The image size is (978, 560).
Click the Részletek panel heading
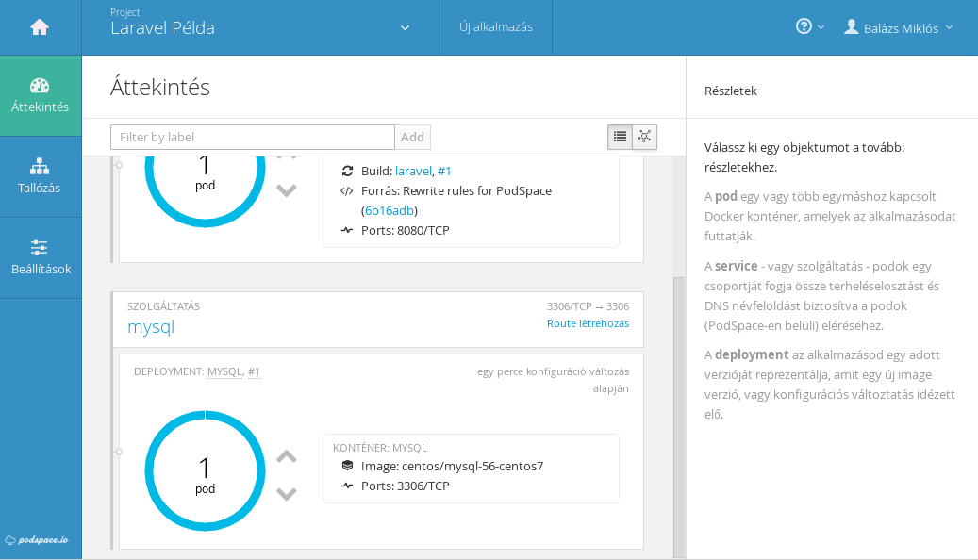(730, 91)
